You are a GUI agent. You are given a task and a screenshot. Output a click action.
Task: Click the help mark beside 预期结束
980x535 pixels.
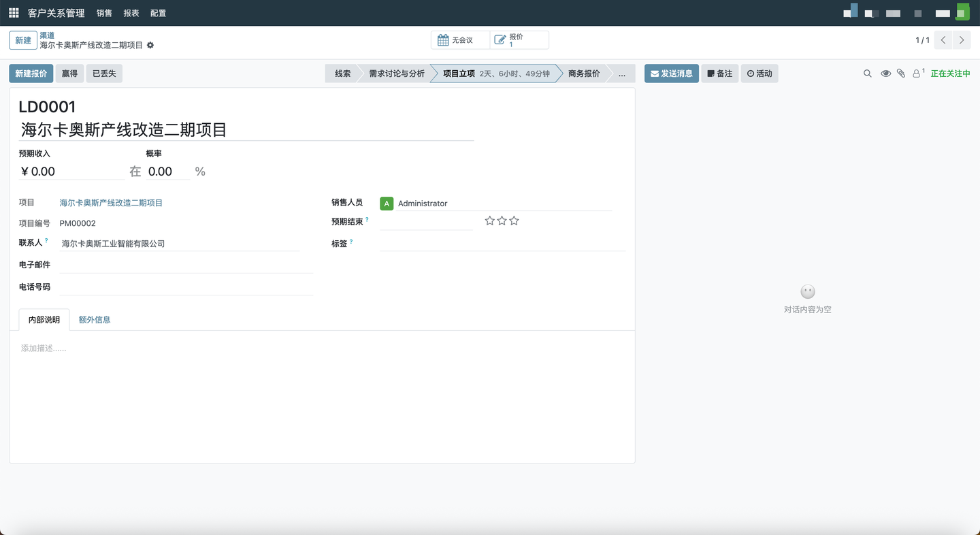point(367,220)
